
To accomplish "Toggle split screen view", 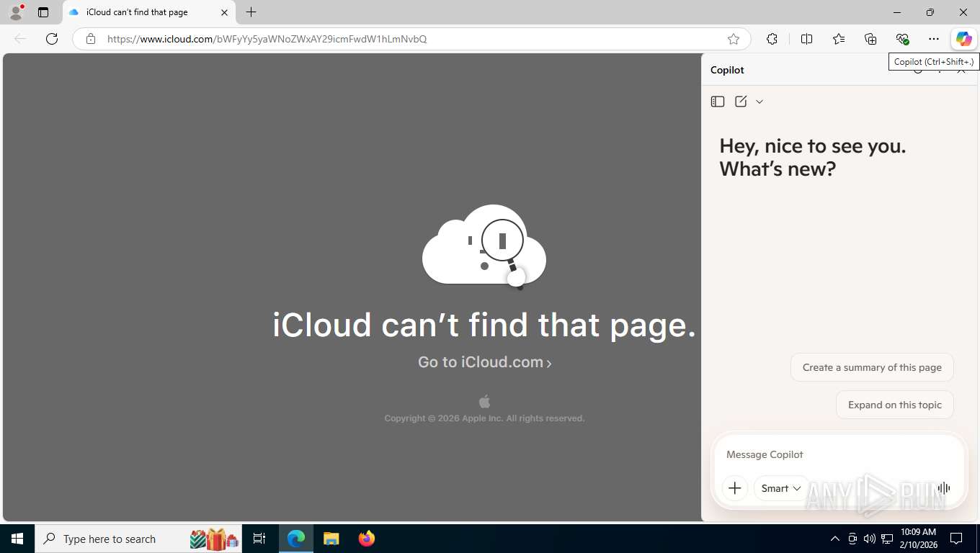I will click(806, 39).
